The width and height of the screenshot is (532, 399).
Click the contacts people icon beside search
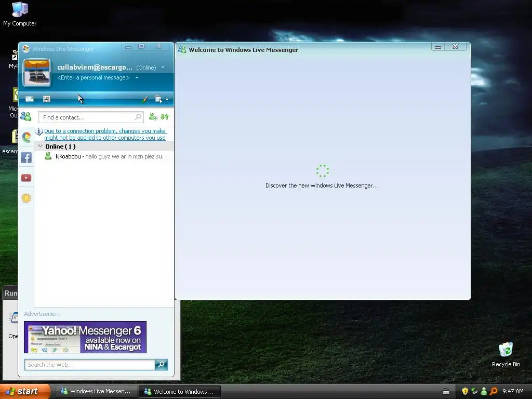point(26,117)
